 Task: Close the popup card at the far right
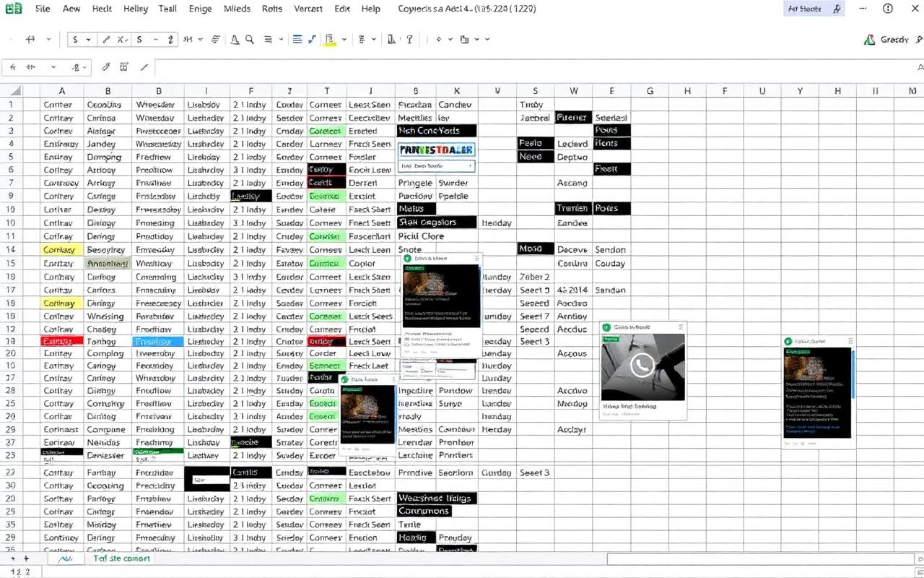(850, 340)
